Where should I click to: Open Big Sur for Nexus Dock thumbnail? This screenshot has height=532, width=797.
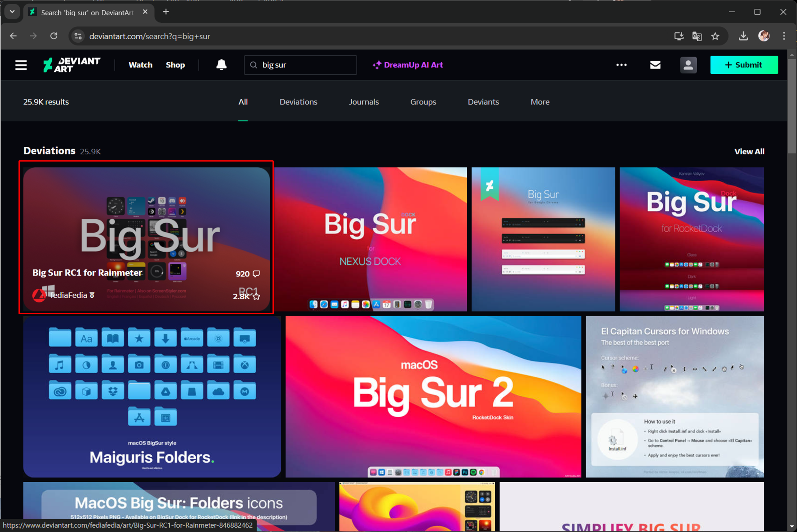(370, 239)
